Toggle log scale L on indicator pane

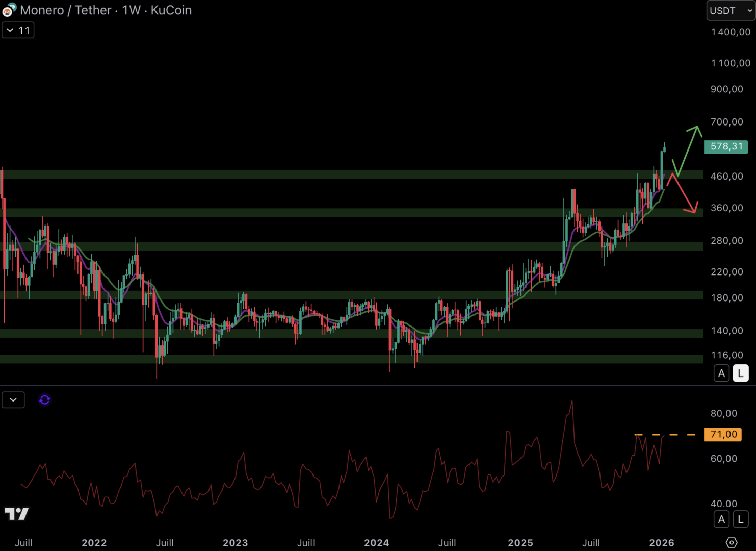(741, 519)
